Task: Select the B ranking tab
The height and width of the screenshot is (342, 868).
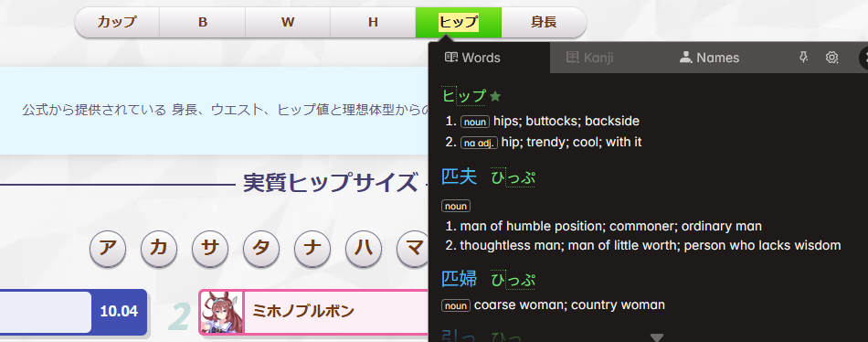Action: coord(203,22)
